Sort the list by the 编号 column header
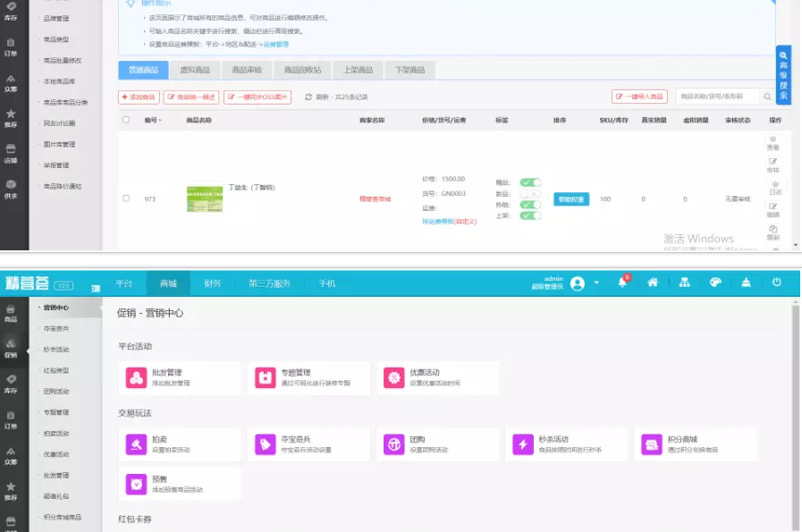 [153, 120]
